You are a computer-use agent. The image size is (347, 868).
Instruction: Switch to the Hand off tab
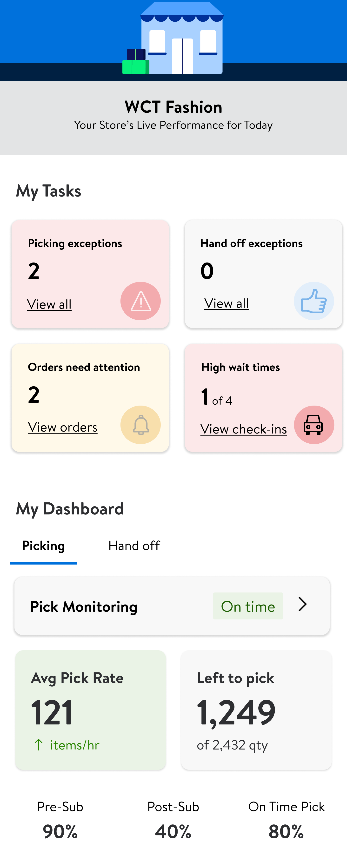pyautogui.click(x=134, y=546)
